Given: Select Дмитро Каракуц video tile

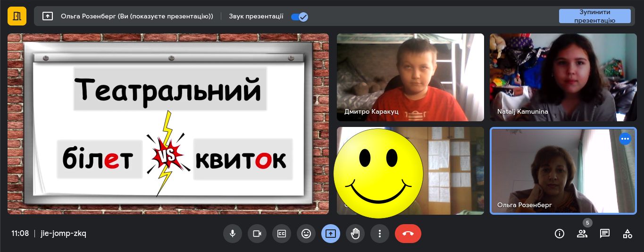Looking at the screenshot, I should coord(410,77).
